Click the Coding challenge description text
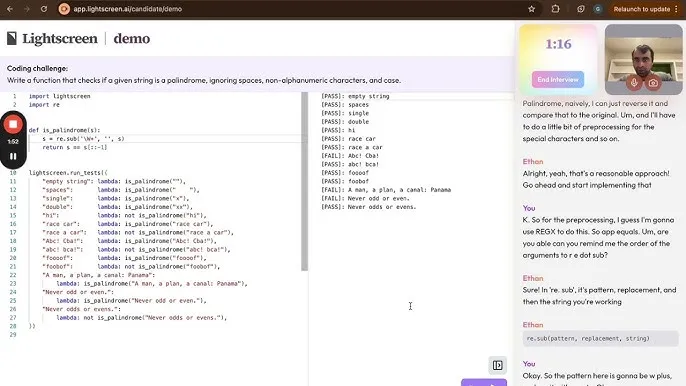Screen dimensions: 686x386 coord(204,81)
